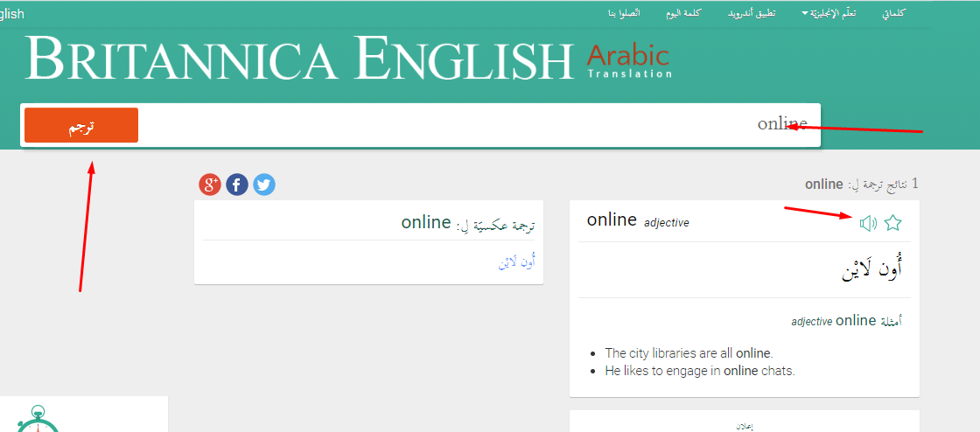Screen dimensions: 980x432
Task: Expand the تعلّم الإنجليزيّة dropdown menu
Action: click(x=831, y=14)
